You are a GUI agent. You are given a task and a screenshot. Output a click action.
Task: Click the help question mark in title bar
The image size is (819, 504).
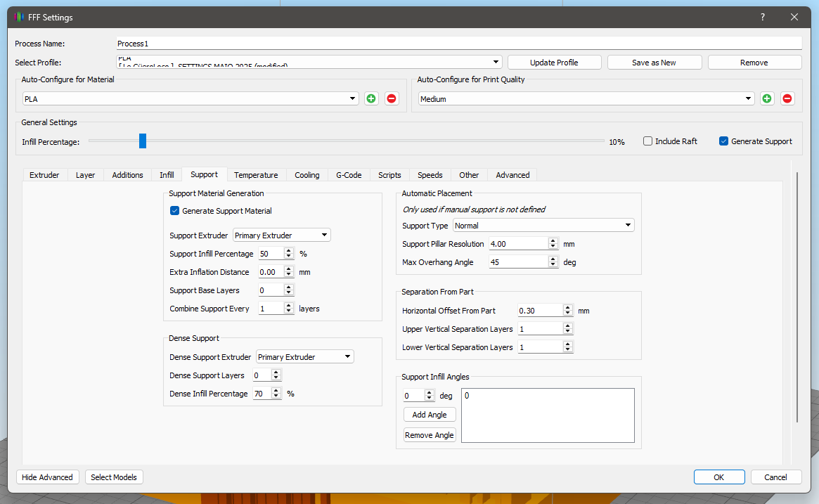coord(763,17)
